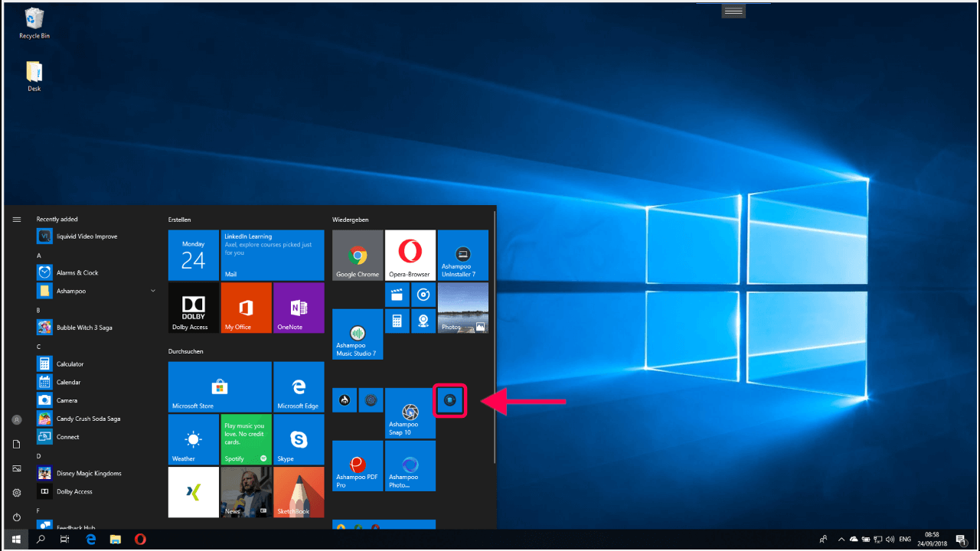
Task: Open the Movies & TV clapperboard small tile
Action: click(397, 294)
